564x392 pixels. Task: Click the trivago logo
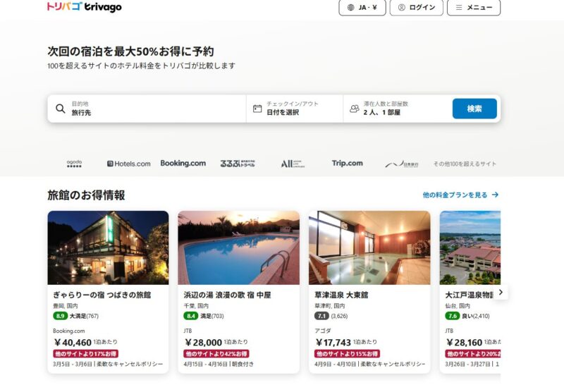84,7
